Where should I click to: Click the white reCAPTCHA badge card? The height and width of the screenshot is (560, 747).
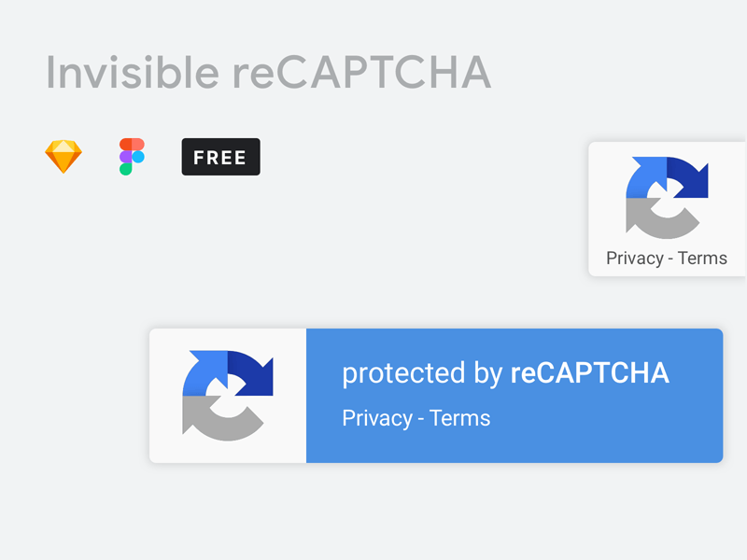(667, 208)
